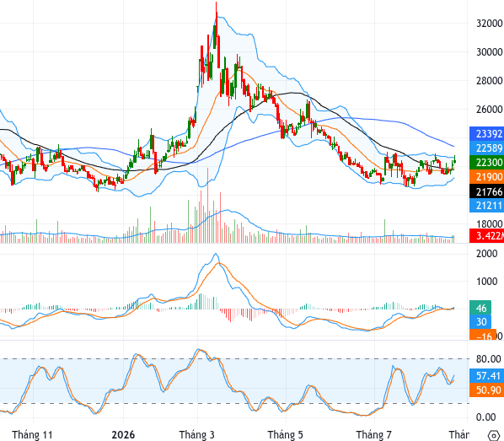Click the orange -16 signal line label
The image size is (504, 441).
483,335
